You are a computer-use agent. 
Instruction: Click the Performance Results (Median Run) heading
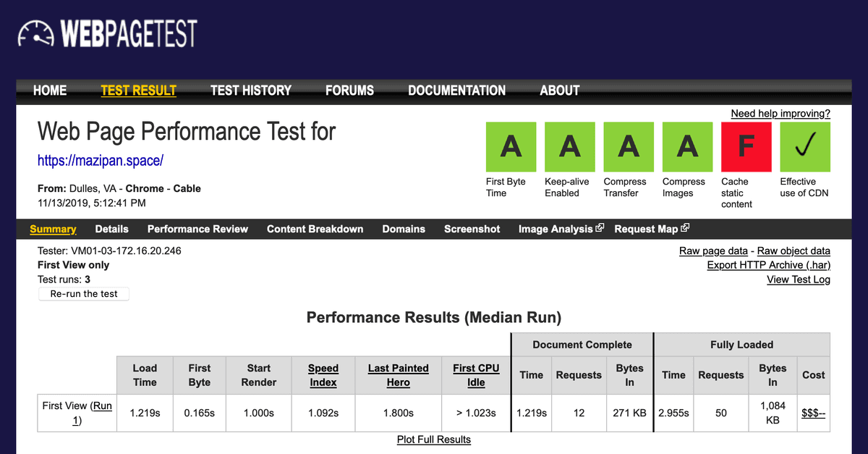click(434, 317)
